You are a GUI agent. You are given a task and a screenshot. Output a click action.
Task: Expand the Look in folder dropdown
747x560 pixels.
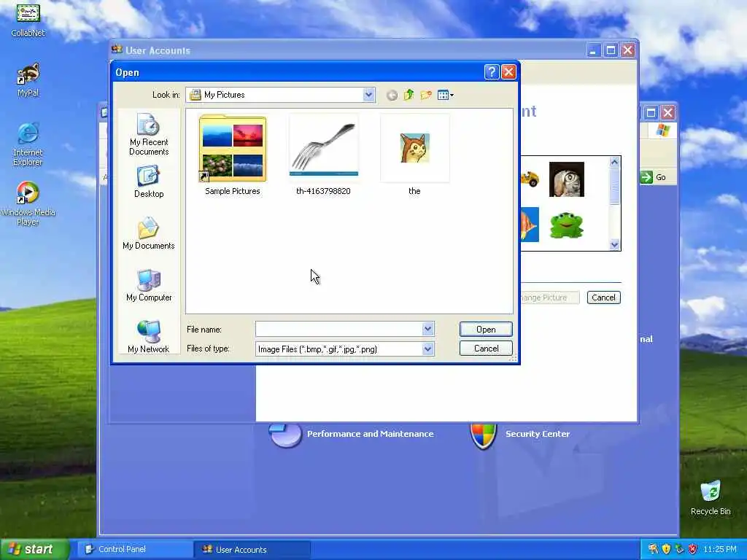[368, 95]
